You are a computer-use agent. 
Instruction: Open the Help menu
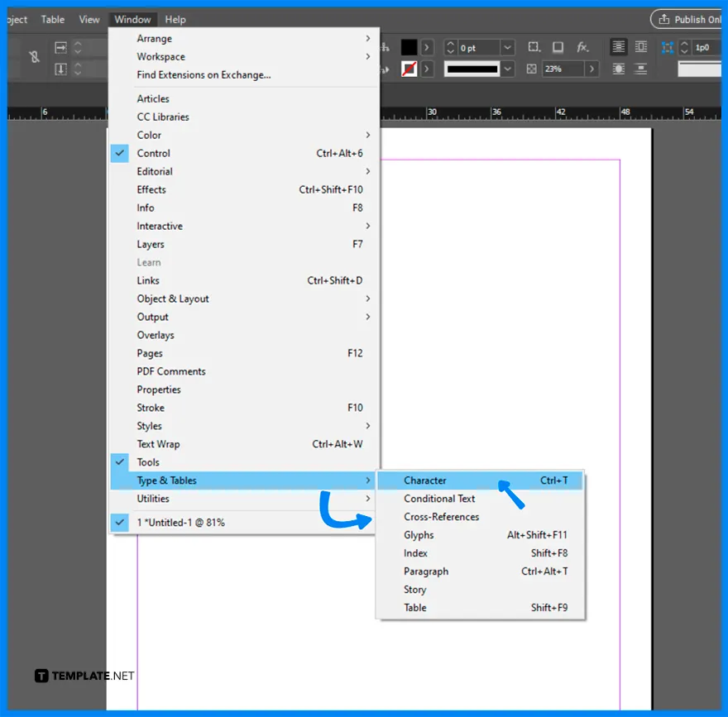pos(175,19)
